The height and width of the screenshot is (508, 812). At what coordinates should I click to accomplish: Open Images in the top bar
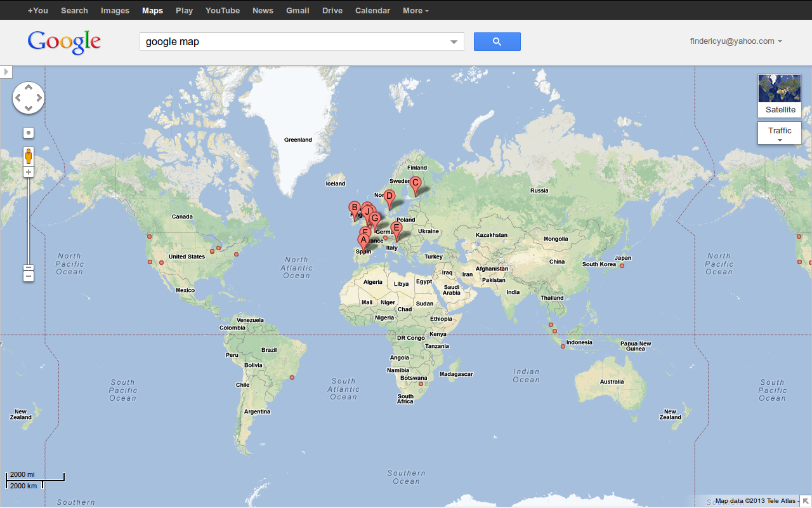[115, 10]
